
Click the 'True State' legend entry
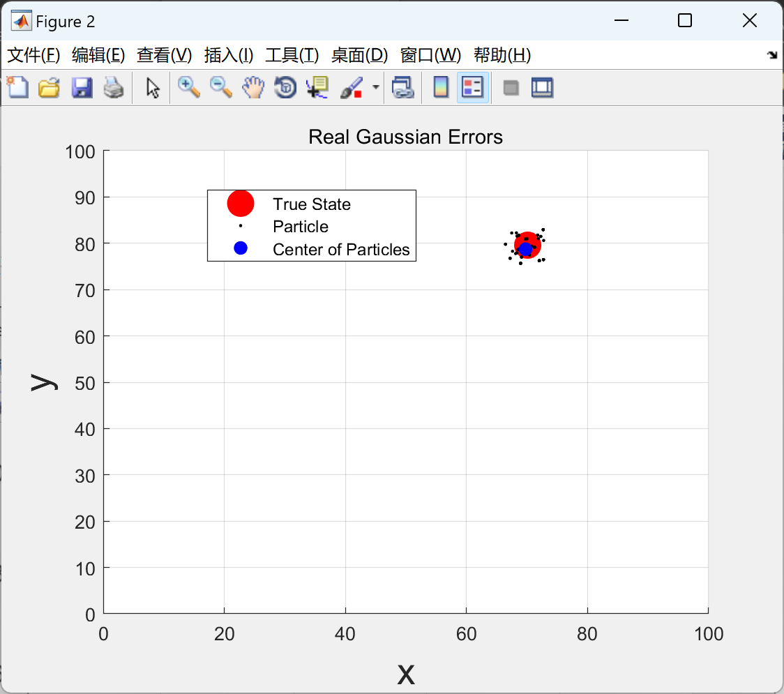pyautogui.click(x=312, y=204)
